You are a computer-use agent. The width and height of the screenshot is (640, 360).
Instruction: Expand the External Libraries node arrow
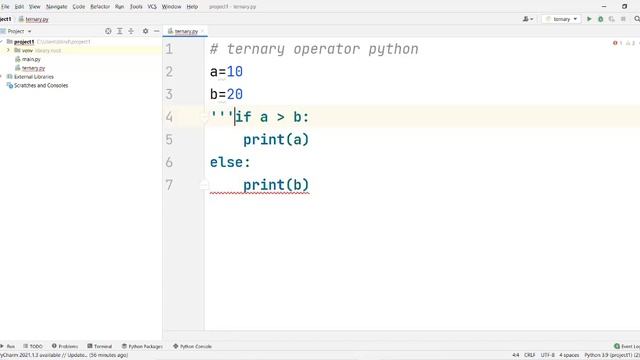[2, 76]
